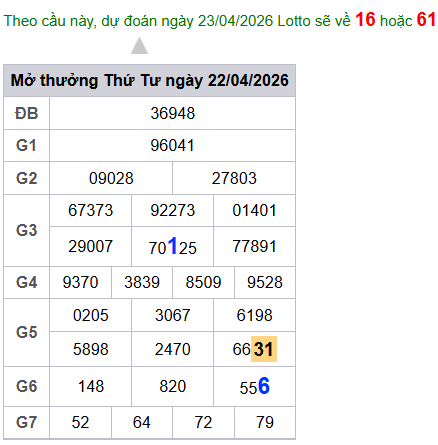Select G7 number 52
Screen dimensions: 438x445
click(x=80, y=422)
